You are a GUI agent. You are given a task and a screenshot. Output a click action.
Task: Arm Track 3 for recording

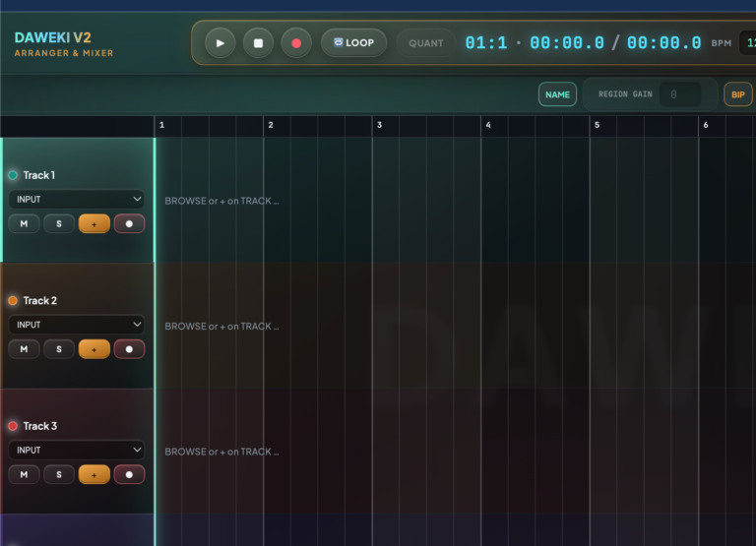pyautogui.click(x=129, y=474)
